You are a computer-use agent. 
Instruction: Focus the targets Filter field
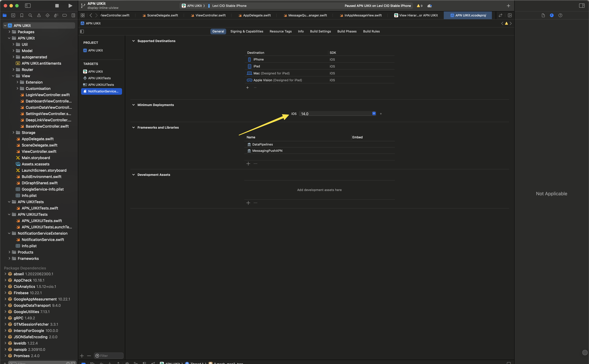click(x=109, y=356)
